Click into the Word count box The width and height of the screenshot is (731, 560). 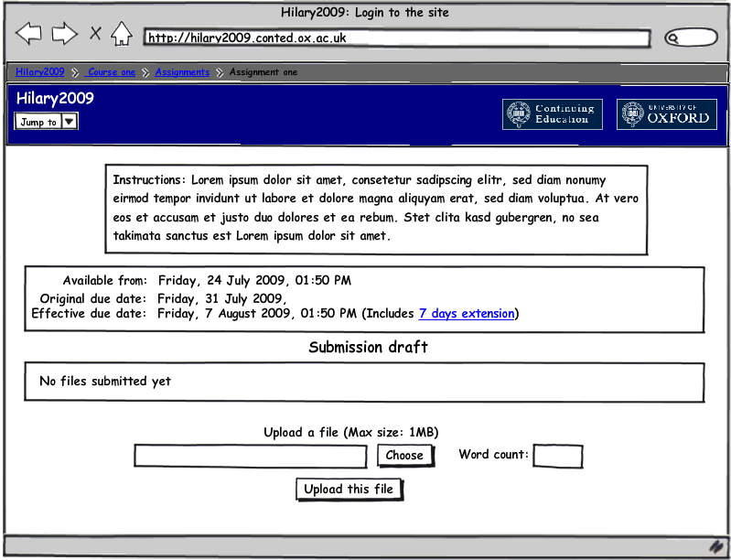(557, 456)
